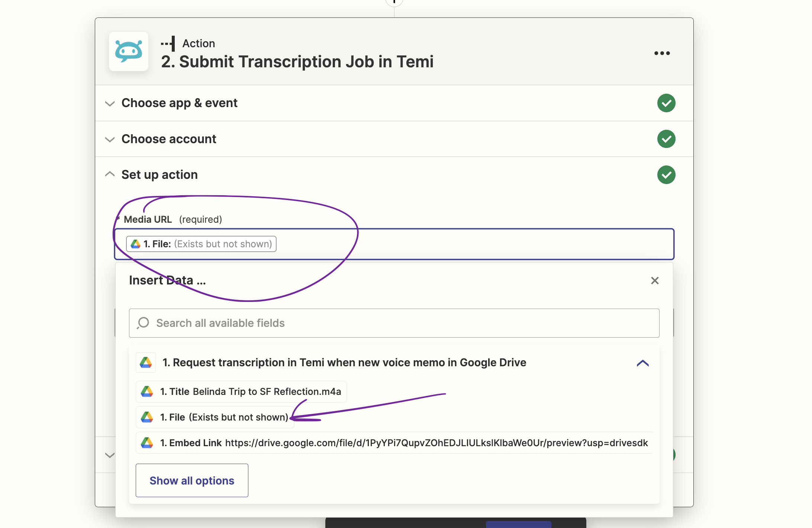
Task: Collapse the Google Drive trigger data group
Action: (642, 363)
